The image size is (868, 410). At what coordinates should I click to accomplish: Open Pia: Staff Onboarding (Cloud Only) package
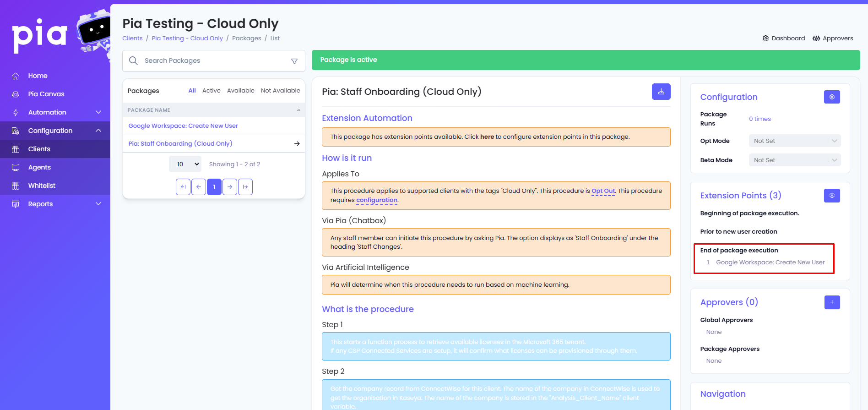coord(180,144)
